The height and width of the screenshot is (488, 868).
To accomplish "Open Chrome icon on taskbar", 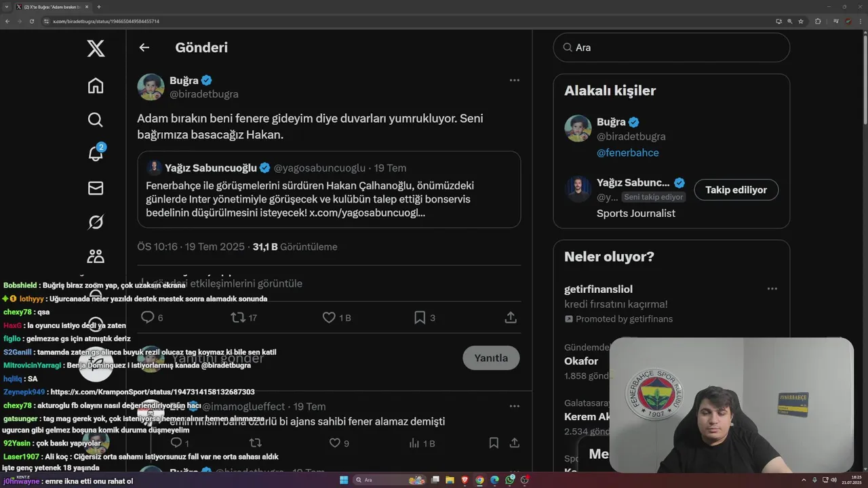I will coord(479,480).
